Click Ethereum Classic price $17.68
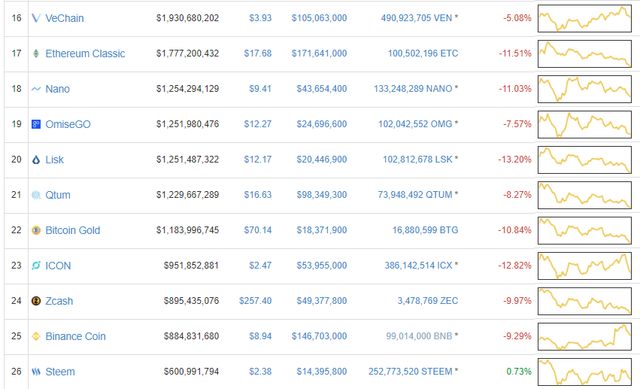Image resolution: width=640 pixels, height=389 pixels. click(258, 53)
